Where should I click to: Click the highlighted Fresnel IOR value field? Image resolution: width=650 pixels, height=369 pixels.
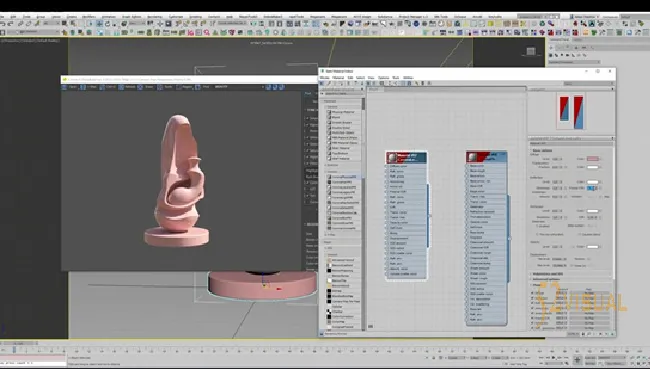pyautogui.click(x=592, y=188)
